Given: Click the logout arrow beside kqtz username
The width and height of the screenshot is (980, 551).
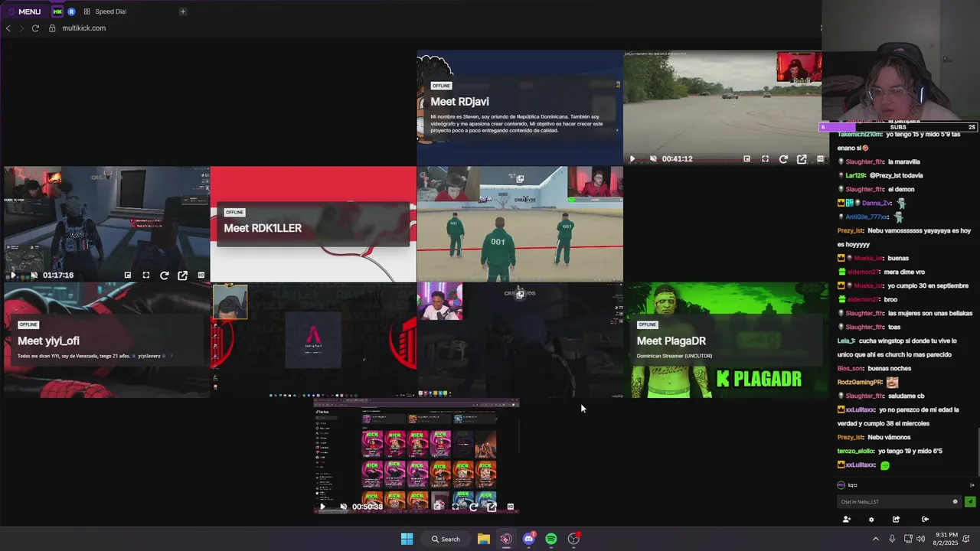Looking at the screenshot, I should tap(972, 485).
